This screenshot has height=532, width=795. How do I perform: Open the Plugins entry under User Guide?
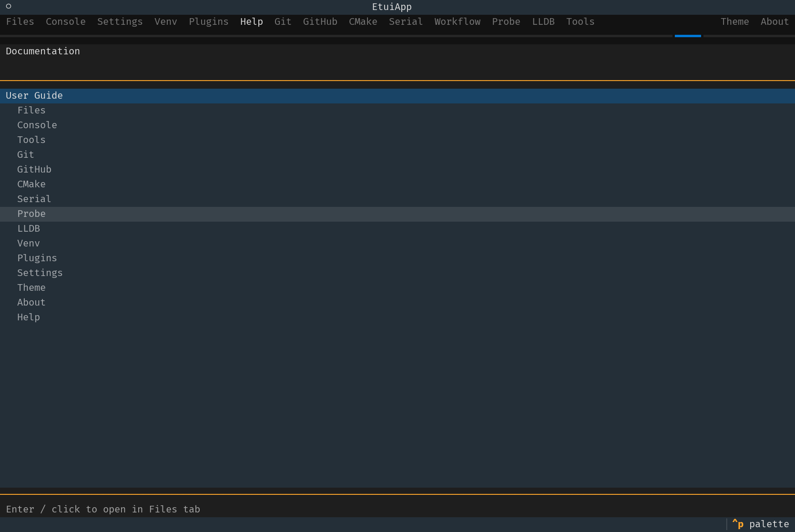coord(397,258)
